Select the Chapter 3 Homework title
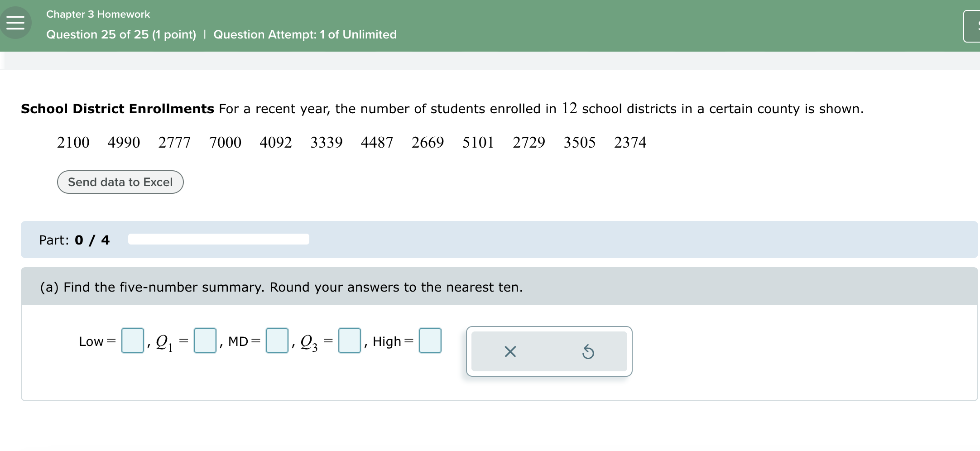Viewport: 980px width, 451px height. tap(97, 14)
